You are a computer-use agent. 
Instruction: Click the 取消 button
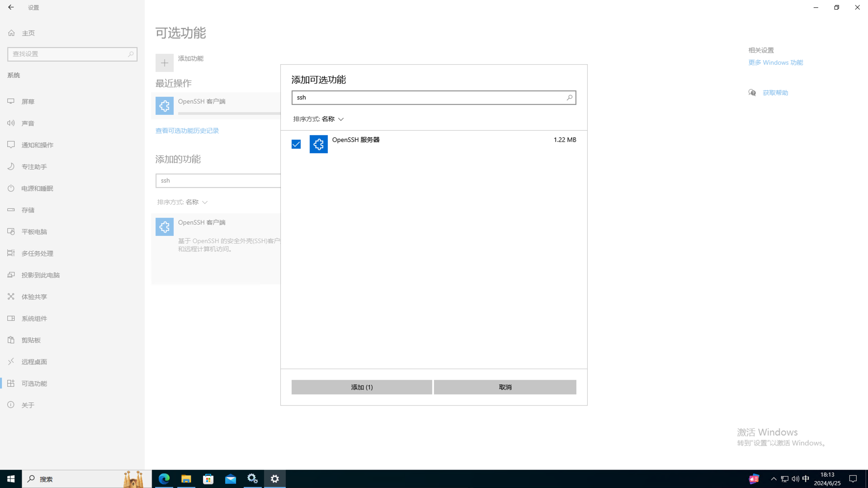coord(505,387)
